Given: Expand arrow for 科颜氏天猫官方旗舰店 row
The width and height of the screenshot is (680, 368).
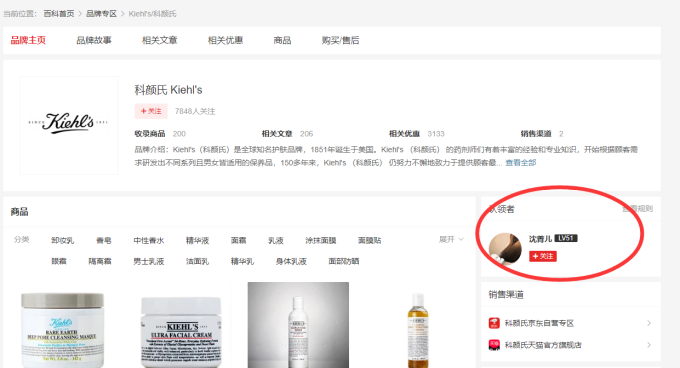Looking at the screenshot, I should point(649,345).
